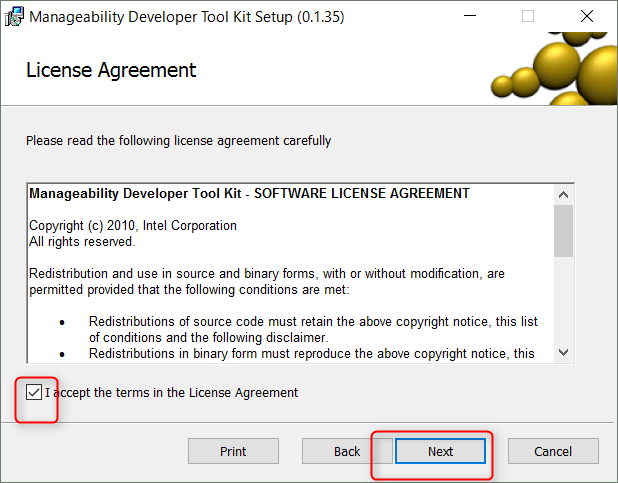
Task: Click the "Please read the following" instruction text
Action: point(178,141)
